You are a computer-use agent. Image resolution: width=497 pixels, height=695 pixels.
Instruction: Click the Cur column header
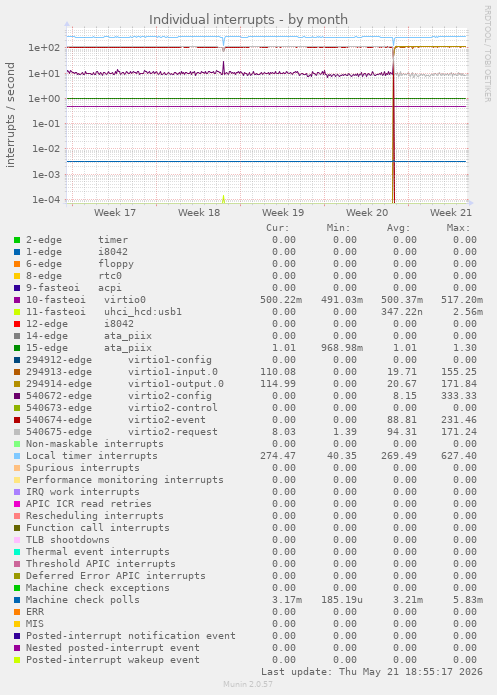278,228
